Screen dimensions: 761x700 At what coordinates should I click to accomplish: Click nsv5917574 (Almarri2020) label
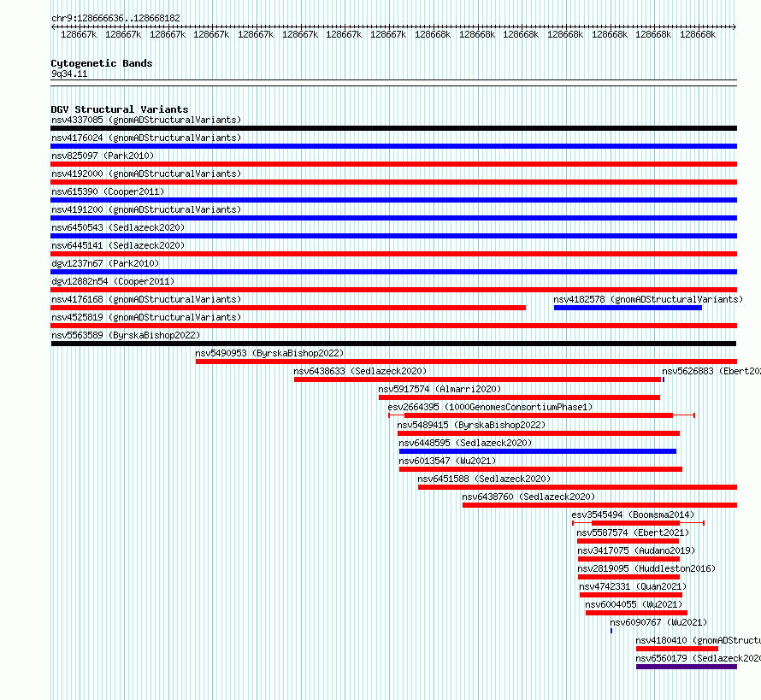coord(439,389)
